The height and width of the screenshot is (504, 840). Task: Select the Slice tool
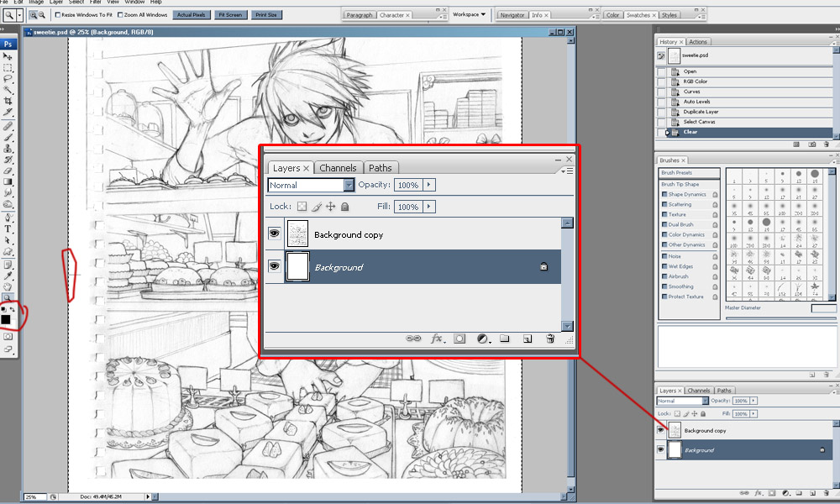coord(8,112)
